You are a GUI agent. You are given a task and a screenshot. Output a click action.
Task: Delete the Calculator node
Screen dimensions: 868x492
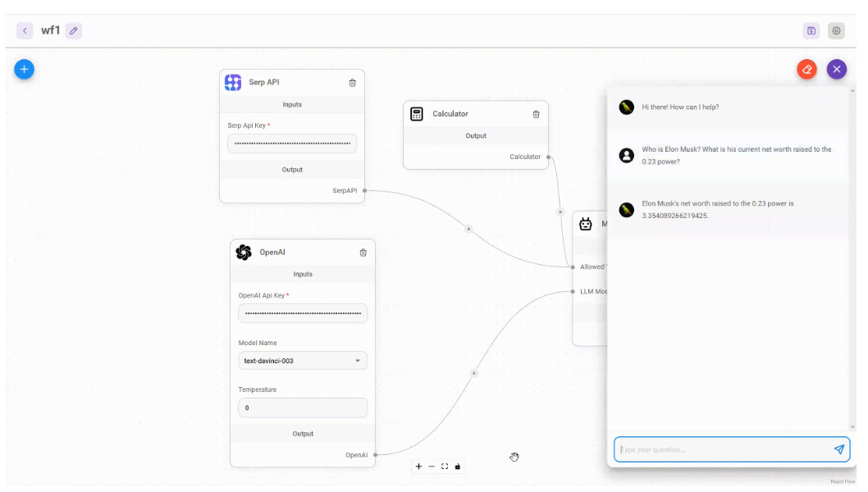(537, 114)
